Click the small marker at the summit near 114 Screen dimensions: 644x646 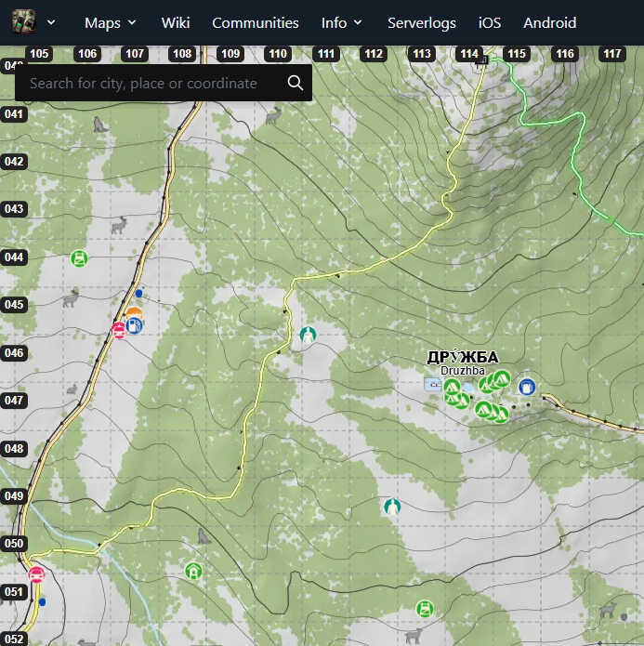pyautogui.click(x=482, y=60)
